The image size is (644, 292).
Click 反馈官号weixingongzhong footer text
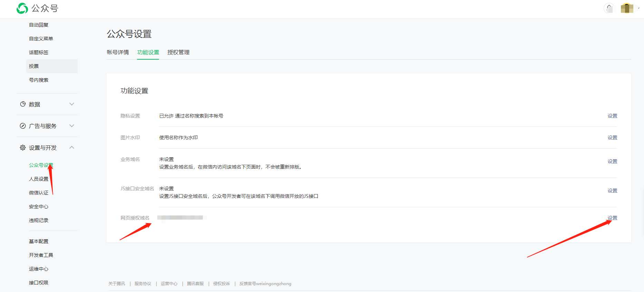265,284
